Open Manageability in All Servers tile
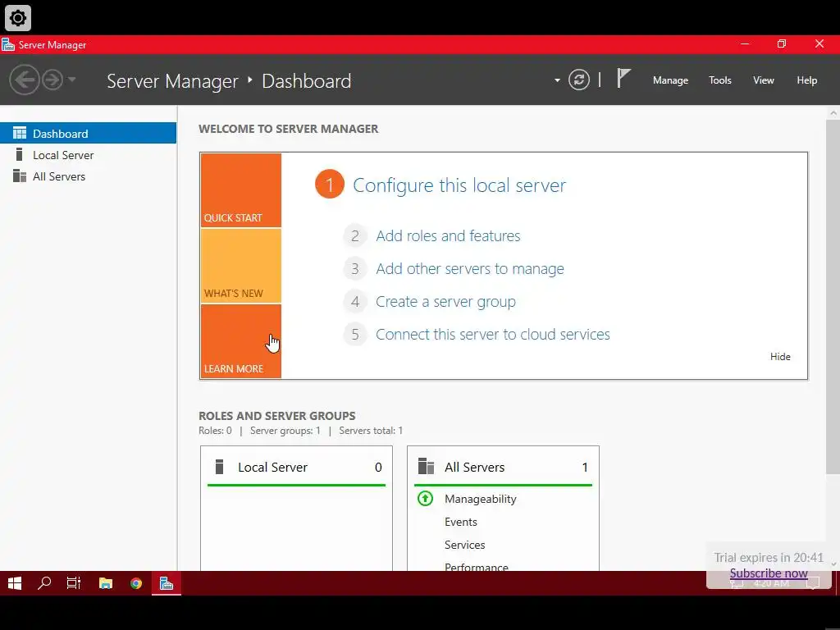The height and width of the screenshot is (630, 840). 481,499
